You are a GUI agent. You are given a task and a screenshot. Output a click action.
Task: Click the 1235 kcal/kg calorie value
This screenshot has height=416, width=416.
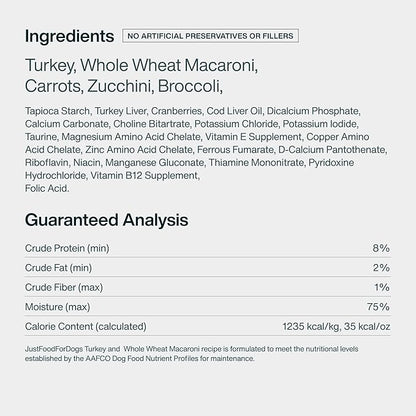311,326
